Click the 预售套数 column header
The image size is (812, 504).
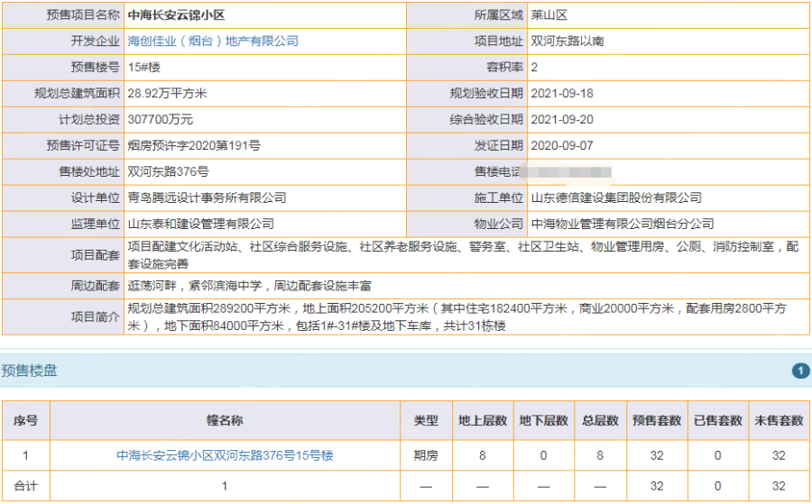[x=657, y=421]
